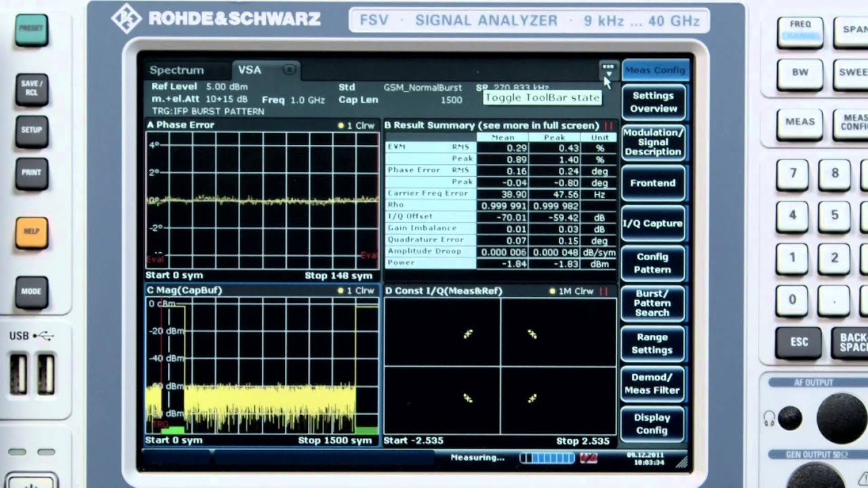Click the Ref Level 5.00 dBm value
Screen dimensions: 868x488
click(x=227, y=87)
